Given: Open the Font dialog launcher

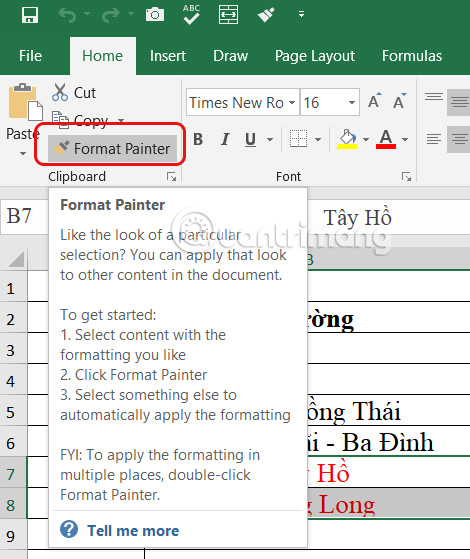Looking at the screenshot, I should pos(406,176).
